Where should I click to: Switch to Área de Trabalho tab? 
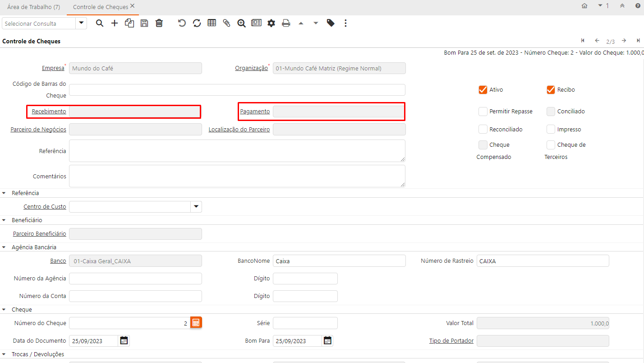tap(34, 7)
